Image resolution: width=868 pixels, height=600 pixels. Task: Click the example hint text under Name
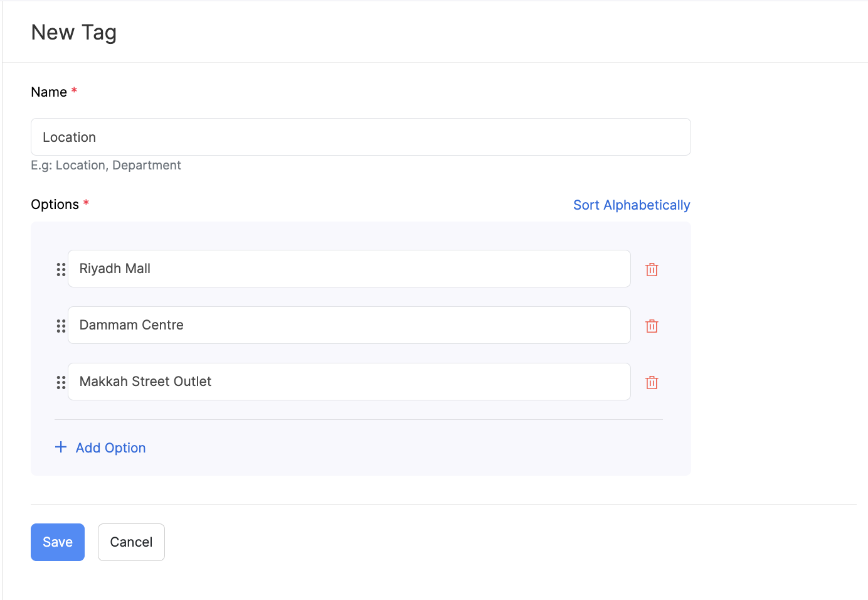tap(105, 165)
